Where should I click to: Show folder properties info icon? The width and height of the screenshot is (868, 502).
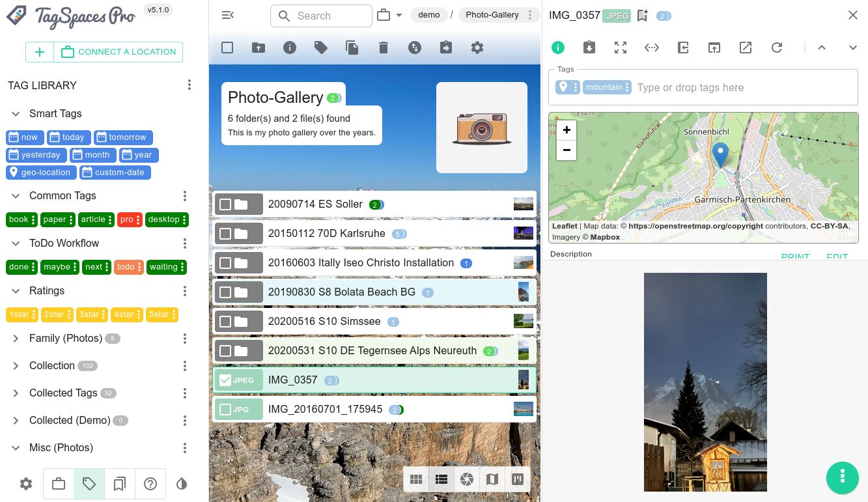click(290, 48)
